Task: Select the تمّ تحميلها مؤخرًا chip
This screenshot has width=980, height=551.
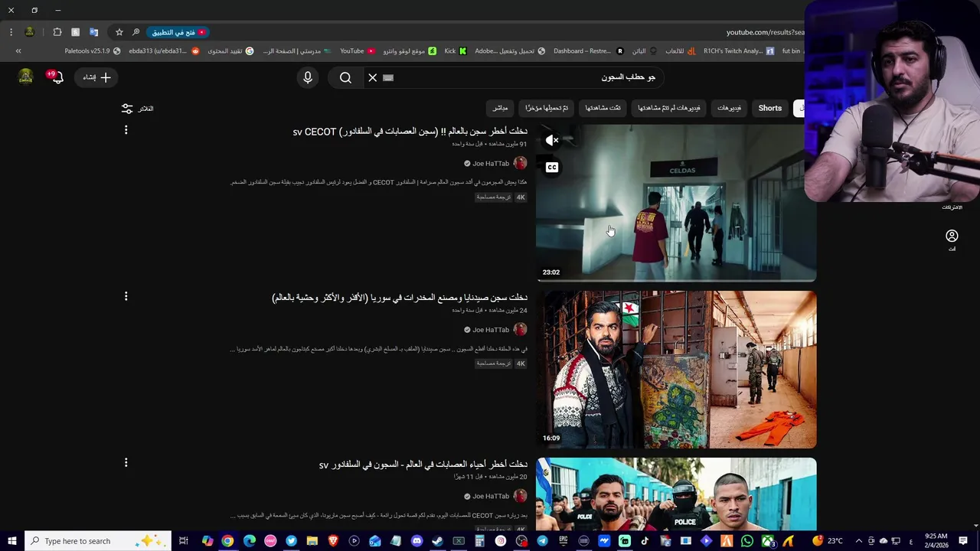Action: 547,108
